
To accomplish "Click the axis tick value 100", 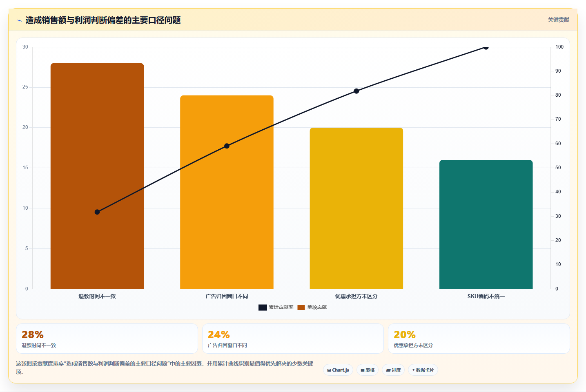I will coord(559,47).
